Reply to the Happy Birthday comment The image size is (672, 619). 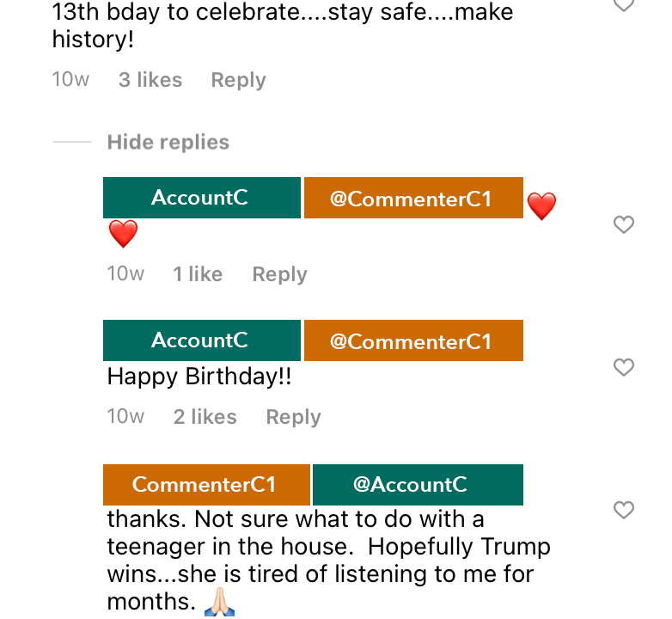click(x=293, y=417)
